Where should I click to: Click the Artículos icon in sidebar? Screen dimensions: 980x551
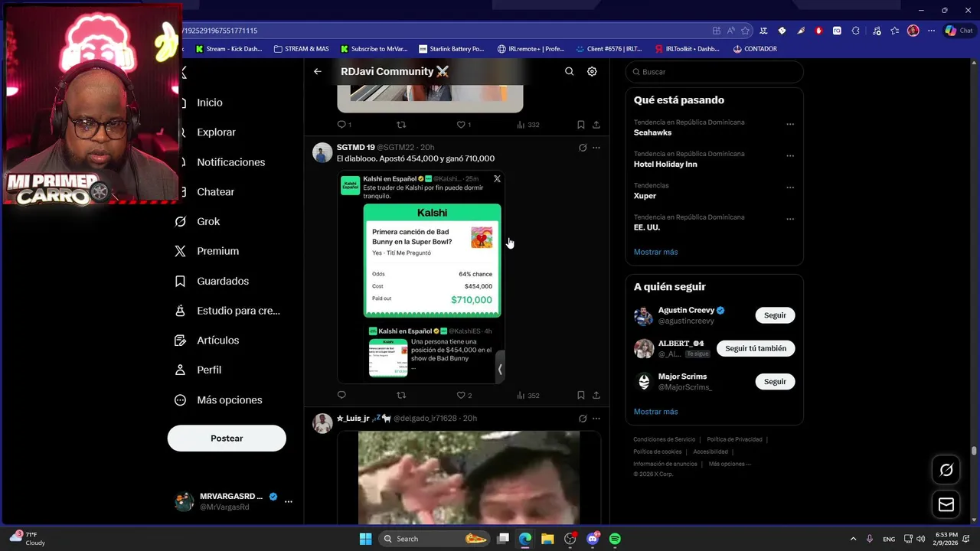[x=181, y=341]
